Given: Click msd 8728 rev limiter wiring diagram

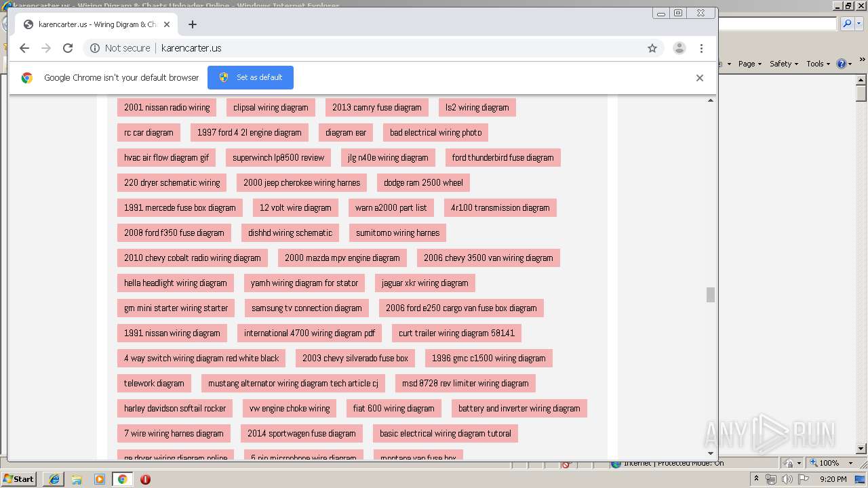Looking at the screenshot, I should [465, 383].
